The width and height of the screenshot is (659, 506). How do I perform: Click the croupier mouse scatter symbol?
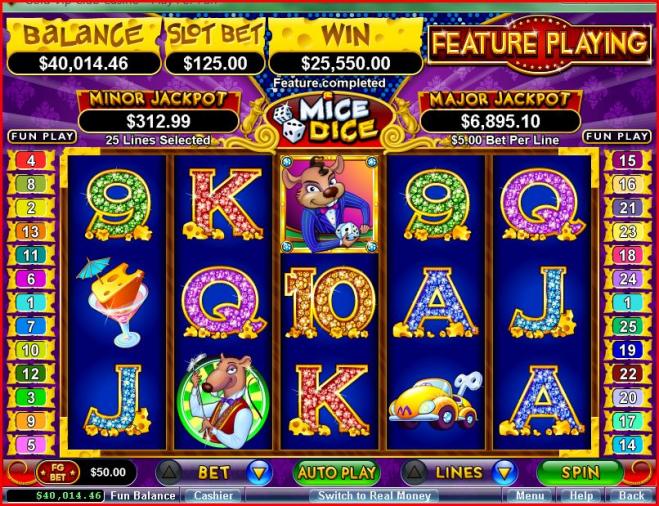pos(222,400)
